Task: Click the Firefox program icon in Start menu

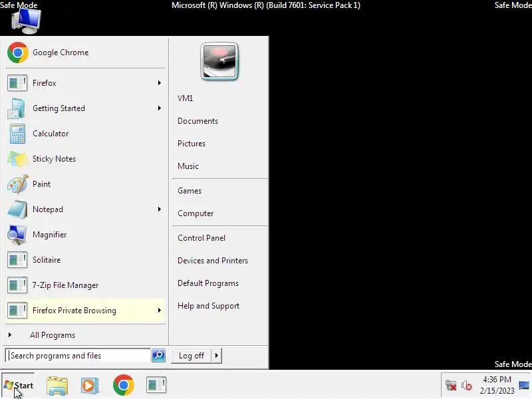Action: point(17,83)
